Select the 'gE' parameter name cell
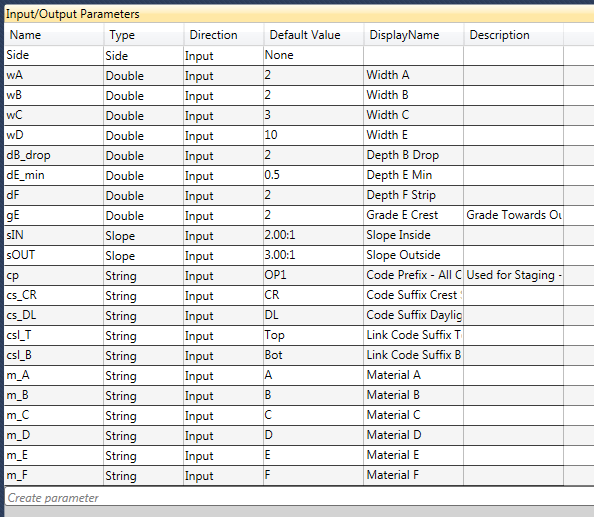Screen dimensions: 594x517 tap(54, 216)
